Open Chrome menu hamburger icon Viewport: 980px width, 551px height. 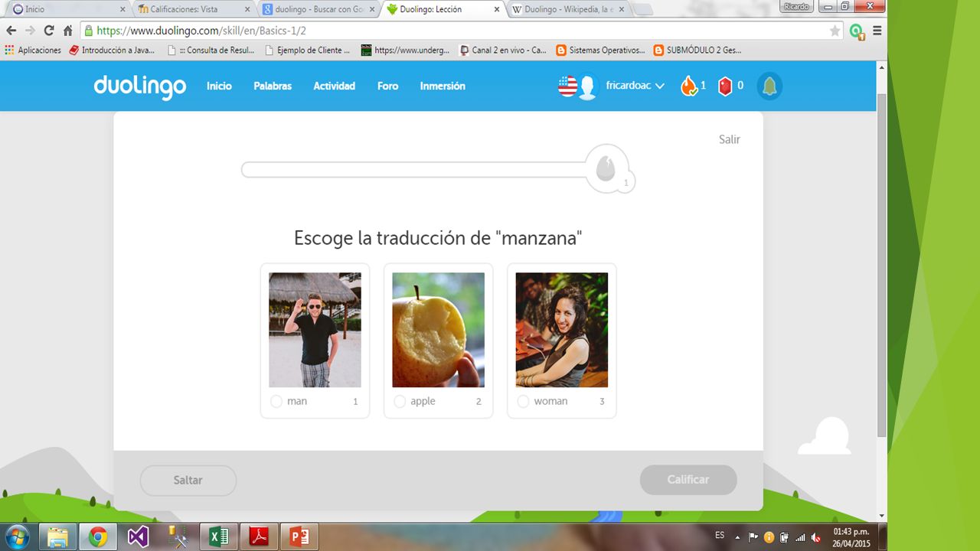(877, 31)
